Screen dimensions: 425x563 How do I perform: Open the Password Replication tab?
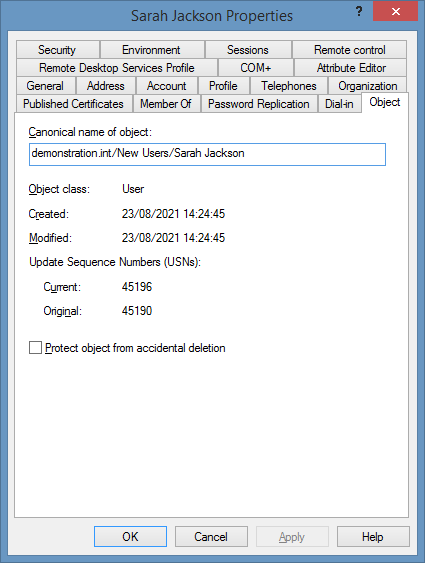259,104
